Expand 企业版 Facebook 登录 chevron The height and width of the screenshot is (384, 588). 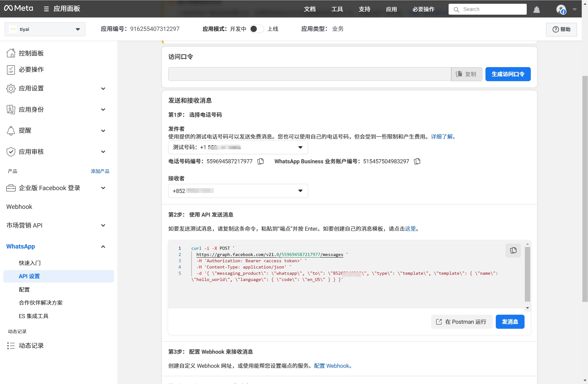[x=103, y=188]
